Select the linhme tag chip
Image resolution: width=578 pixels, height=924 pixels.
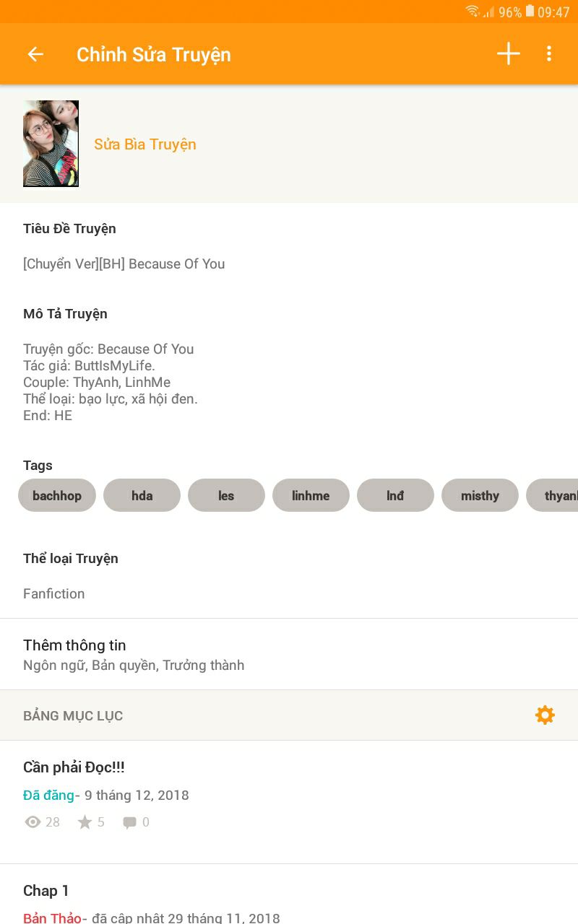(311, 495)
